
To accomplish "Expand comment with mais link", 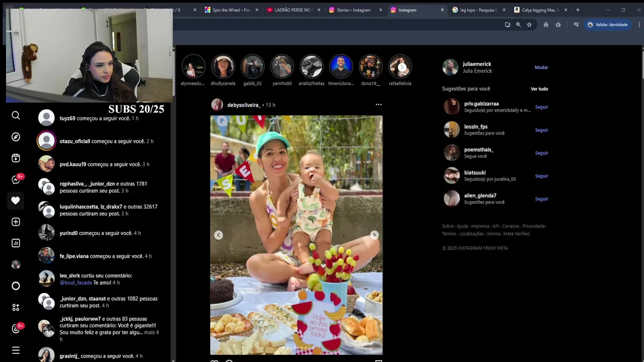I will [149, 333].
